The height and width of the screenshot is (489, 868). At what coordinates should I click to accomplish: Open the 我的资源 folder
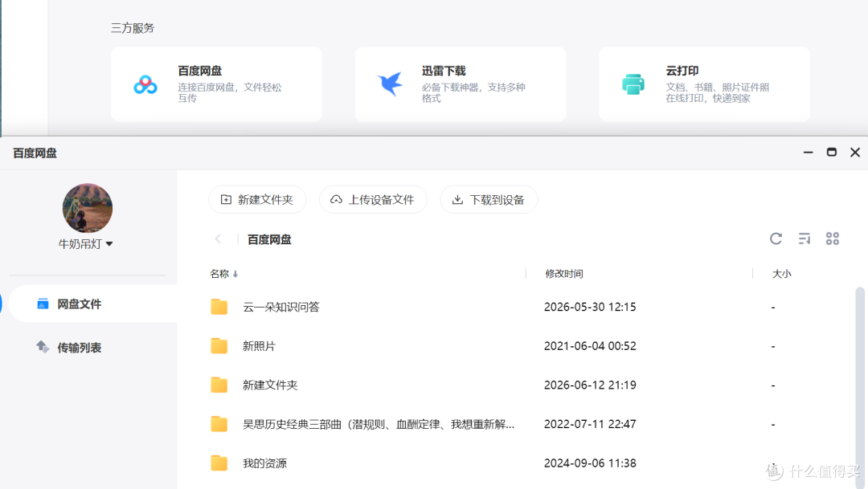pos(264,463)
